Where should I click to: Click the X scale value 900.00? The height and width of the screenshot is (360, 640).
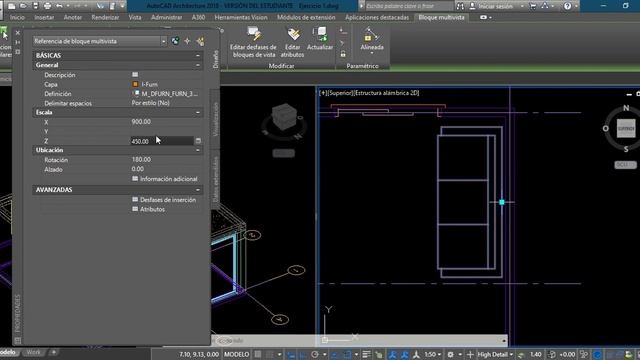pyautogui.click(x=141, y=122)
